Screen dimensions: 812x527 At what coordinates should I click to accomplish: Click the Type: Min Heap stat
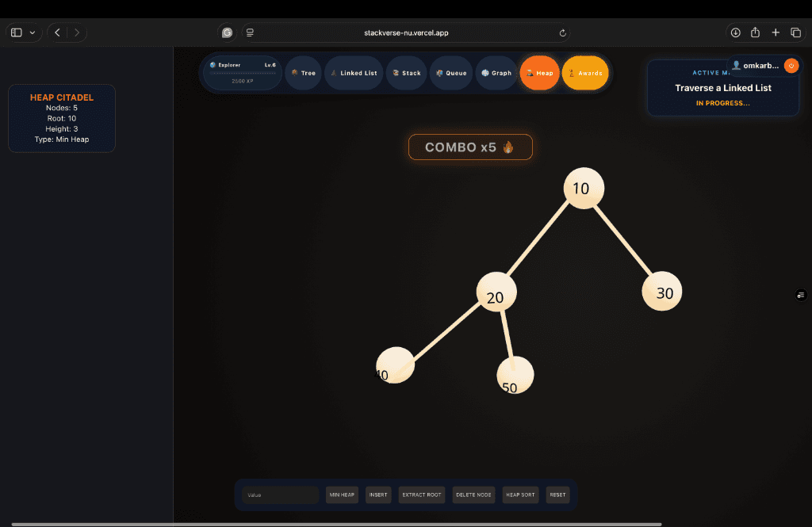(x=62, y=139)
